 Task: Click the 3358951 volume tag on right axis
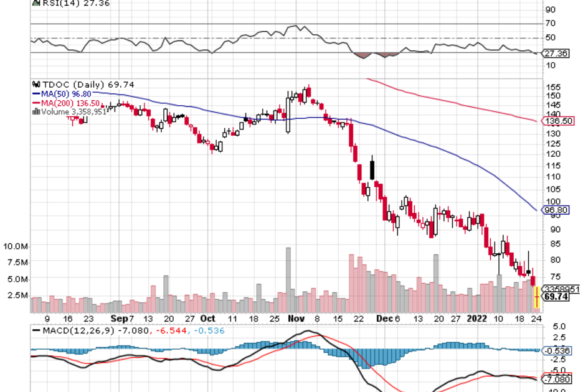[x=559, y=289]
